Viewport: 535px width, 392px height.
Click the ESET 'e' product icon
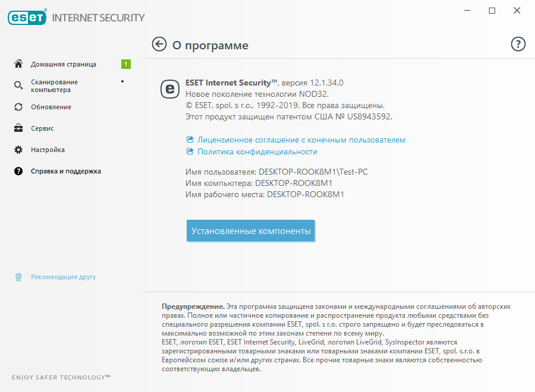click(x=169, y=88)
